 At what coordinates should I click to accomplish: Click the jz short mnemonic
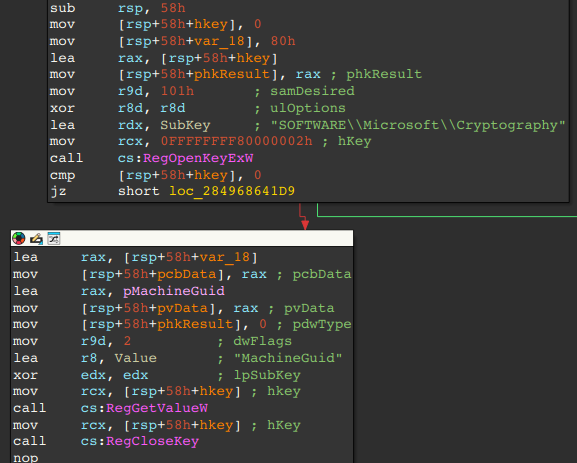pyautogui.click(x=58, y=191)
